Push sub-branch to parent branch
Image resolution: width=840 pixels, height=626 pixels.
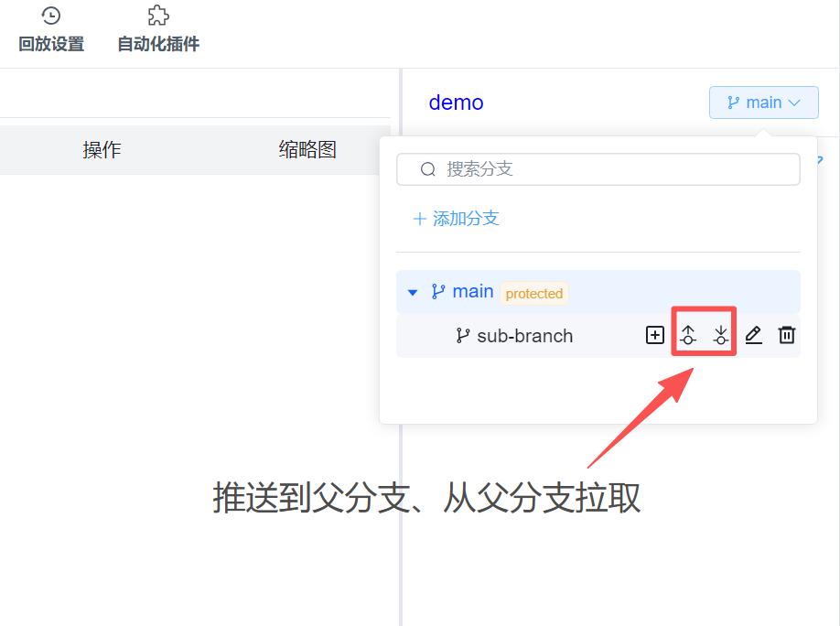point(688,336)
